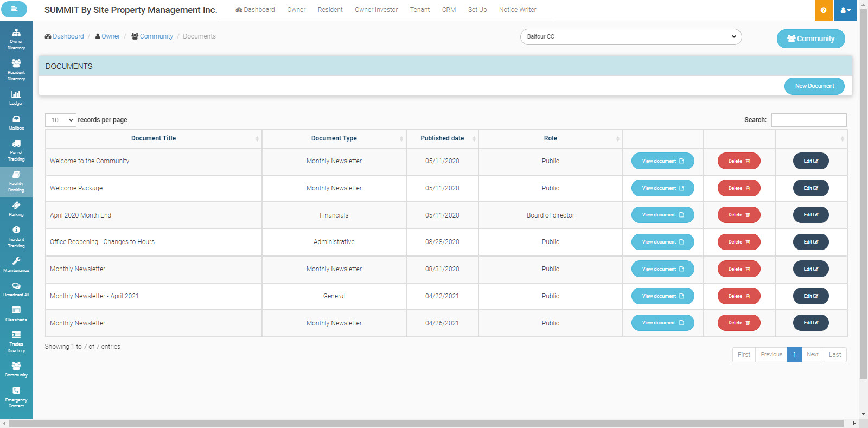Image resolution: width=868 pixels, height=428 pixels.
Task: Select Facility Booking in sidebar
Action: pos(16,182)
